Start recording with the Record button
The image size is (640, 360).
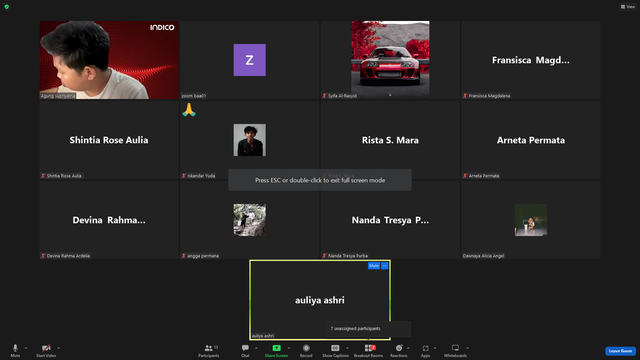[x=306, y=350]
